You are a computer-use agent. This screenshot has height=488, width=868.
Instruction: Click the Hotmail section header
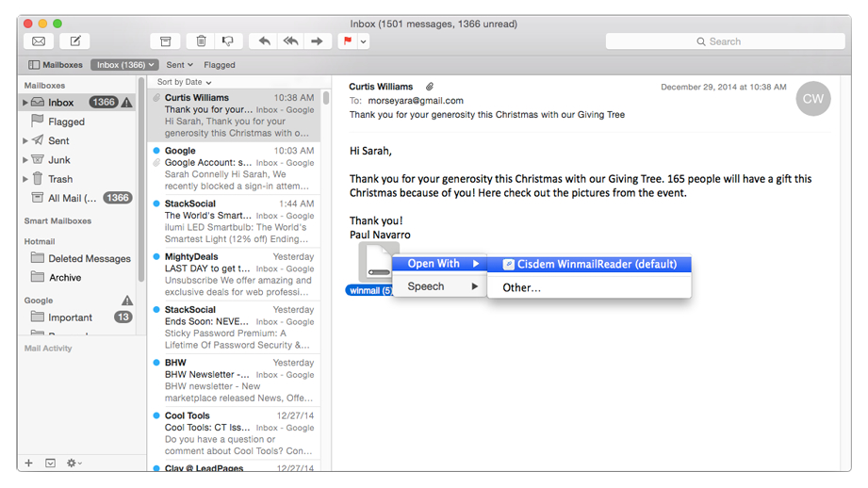pyautogui.click(x=40, y=242)
